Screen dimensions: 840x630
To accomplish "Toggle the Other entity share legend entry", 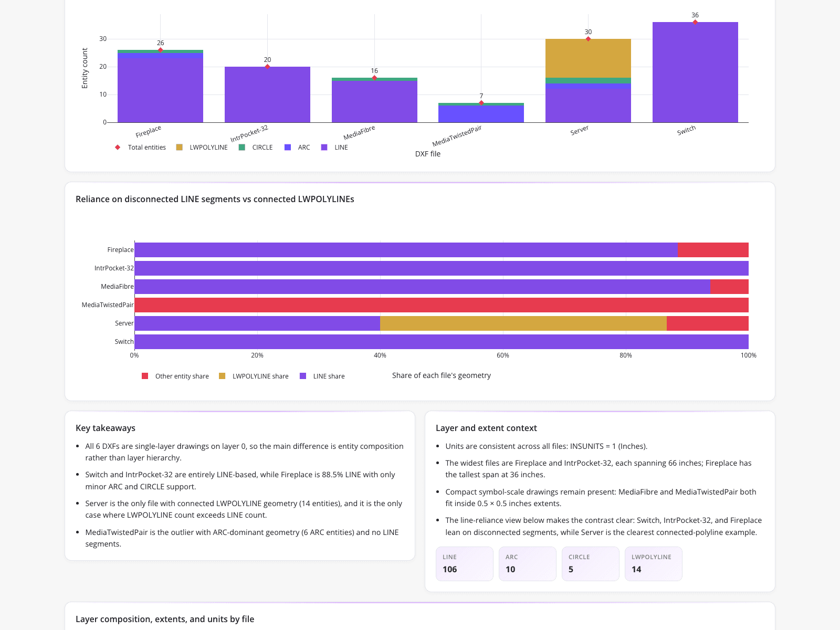I will coord(175,376).
